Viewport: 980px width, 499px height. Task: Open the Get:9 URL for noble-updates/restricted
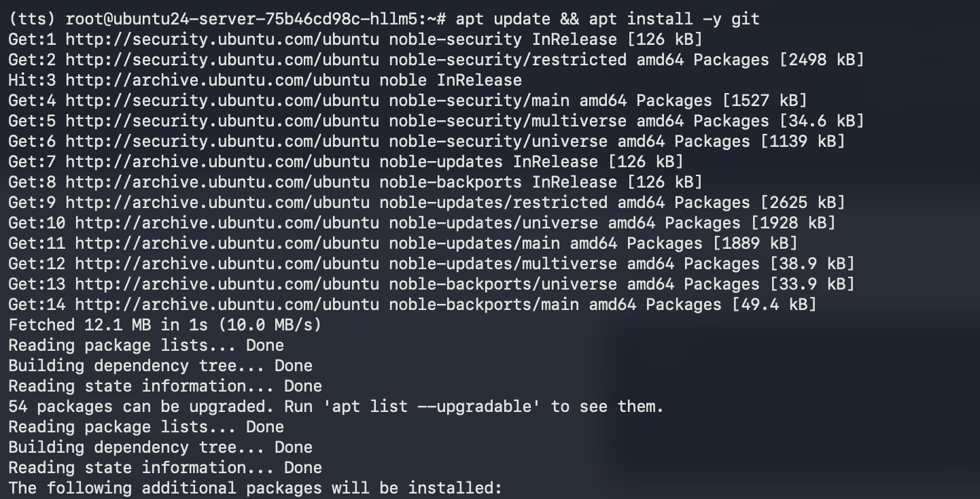(217, 203)
